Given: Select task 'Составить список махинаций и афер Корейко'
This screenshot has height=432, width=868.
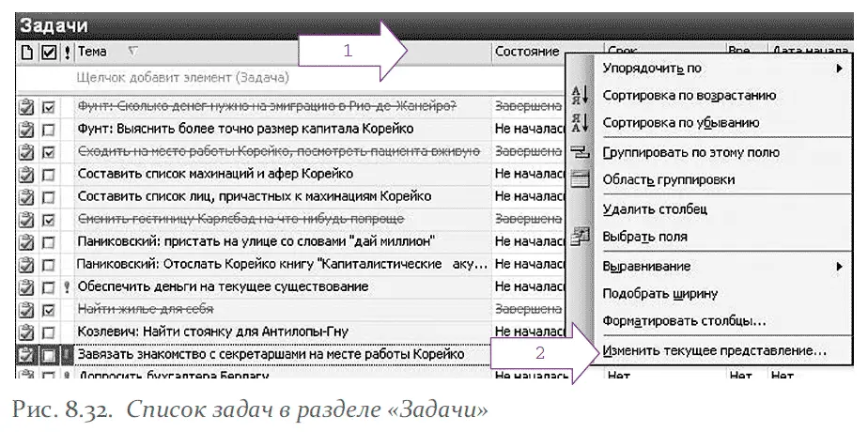Looking at the screenshot, I should point(215,175).
